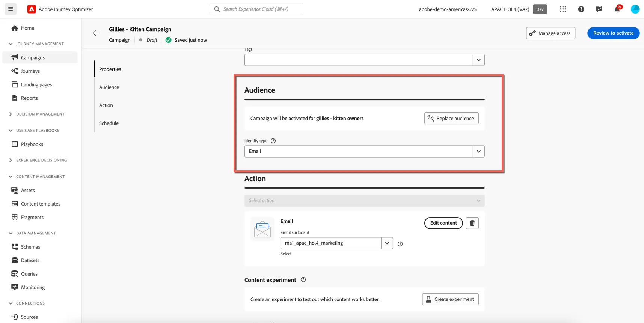Screen dimensions: 644x323
Task: Open the Help question mark icon
Action: pyautogui.click(x=581, y=9)
